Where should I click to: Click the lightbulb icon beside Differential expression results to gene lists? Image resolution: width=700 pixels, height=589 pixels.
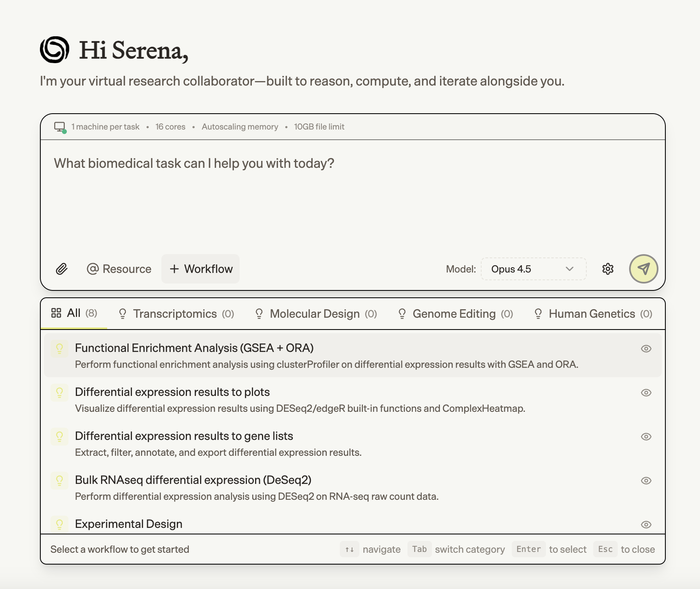coord(59,437)
